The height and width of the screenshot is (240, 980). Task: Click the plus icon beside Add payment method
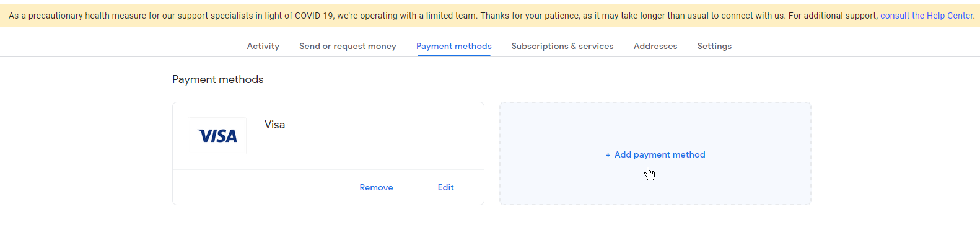click(x=608, y=155)
